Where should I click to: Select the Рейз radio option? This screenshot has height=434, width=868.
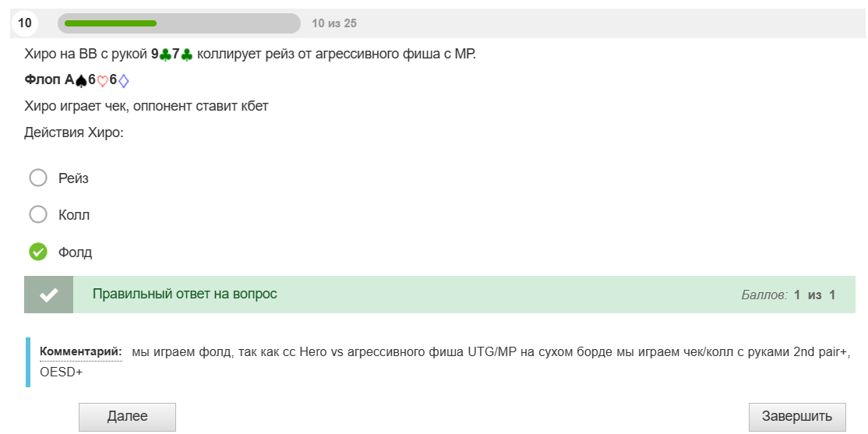click(x=38, y=178)
